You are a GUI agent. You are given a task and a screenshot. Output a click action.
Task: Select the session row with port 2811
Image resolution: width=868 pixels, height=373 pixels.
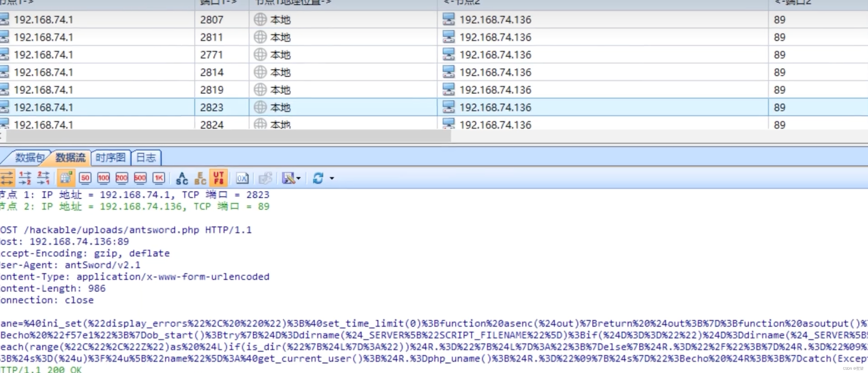click(434, 37)
